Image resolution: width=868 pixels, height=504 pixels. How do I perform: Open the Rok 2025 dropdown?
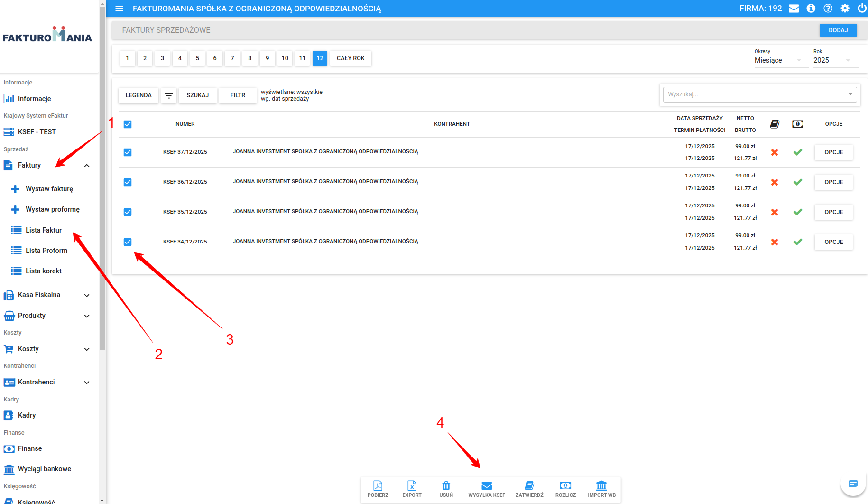click(x=835, y=60)
